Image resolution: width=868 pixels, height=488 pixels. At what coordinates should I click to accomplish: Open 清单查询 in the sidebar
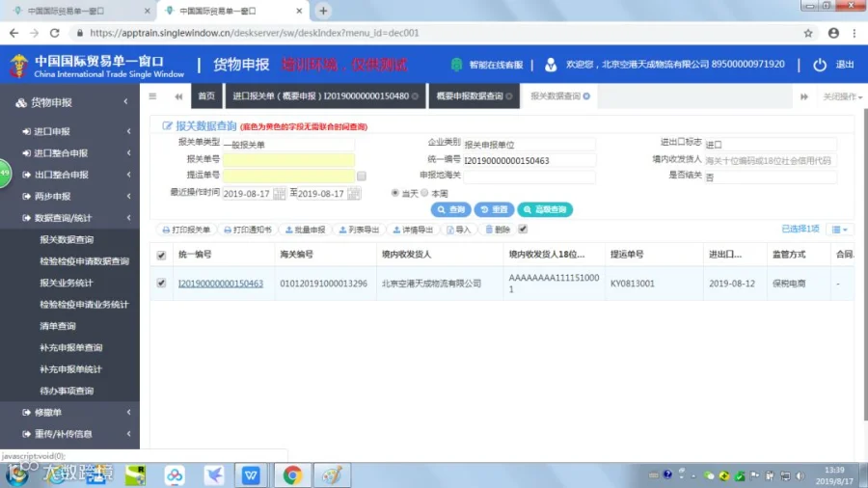click(x=58, y=326)
